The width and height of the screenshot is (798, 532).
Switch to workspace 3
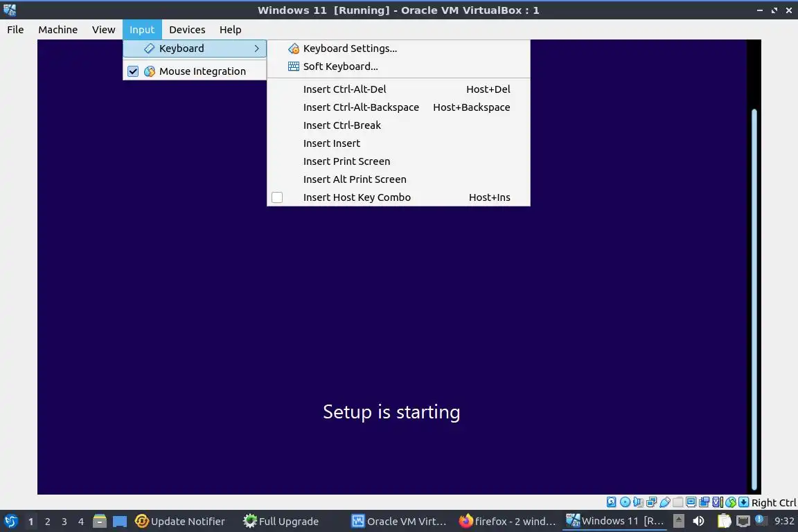pos(64,522)
